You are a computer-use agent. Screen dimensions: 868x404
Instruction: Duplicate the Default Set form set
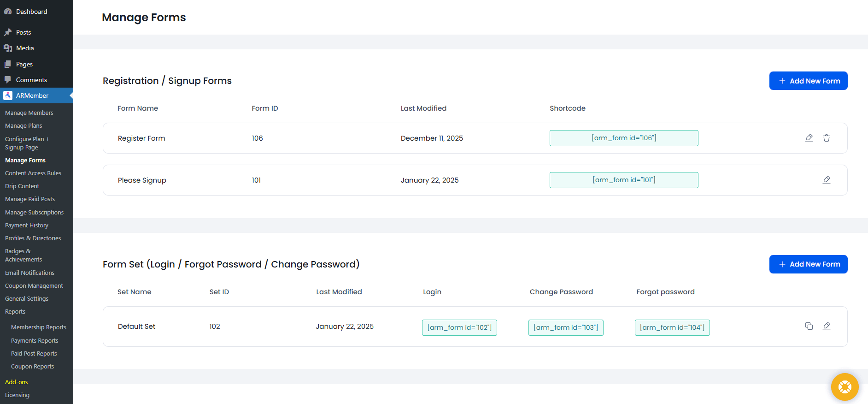(x=809, y=326)
